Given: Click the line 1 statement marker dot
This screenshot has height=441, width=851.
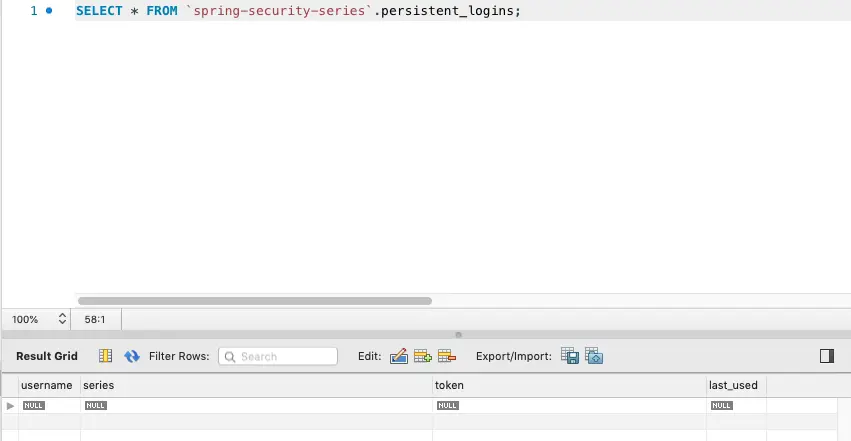Looking at the screenshot, I should [x=49, y=10].
